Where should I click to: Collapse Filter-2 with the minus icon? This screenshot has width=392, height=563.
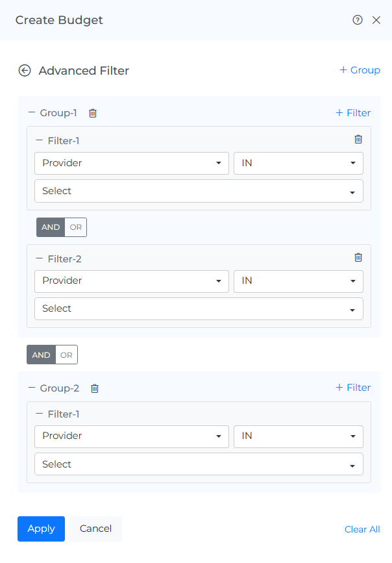coord(40,258)
